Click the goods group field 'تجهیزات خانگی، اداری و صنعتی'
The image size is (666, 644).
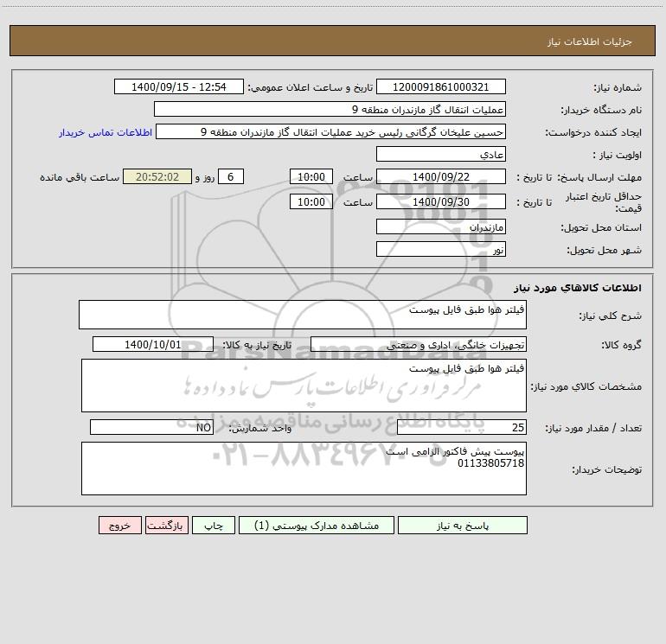pos(419,344)
